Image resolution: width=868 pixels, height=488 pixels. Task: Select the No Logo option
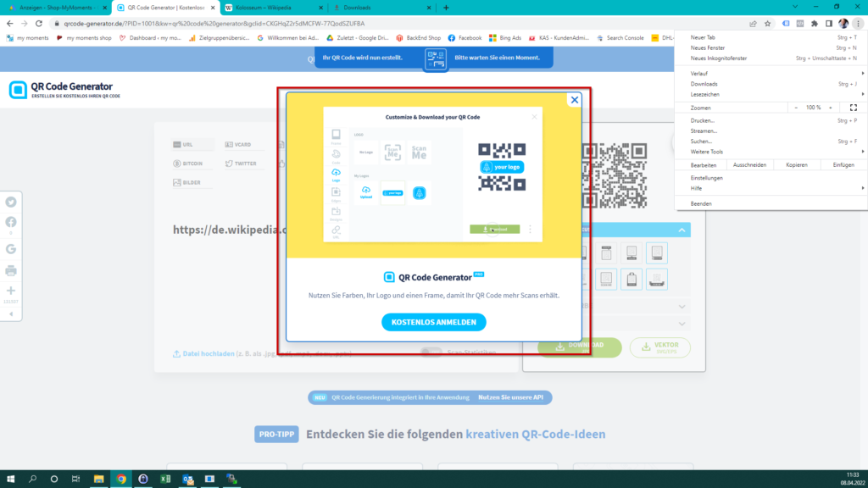click(366, 152)
